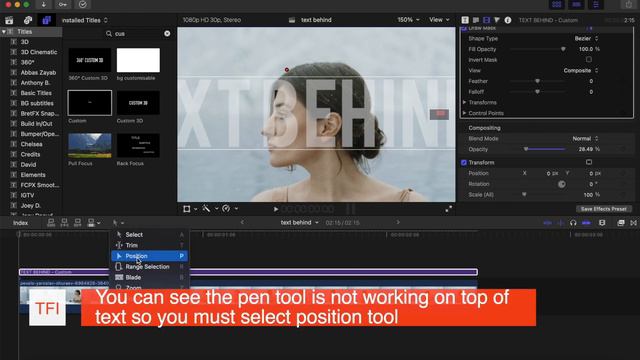Open the Info inspector icon

pos(508,20)
